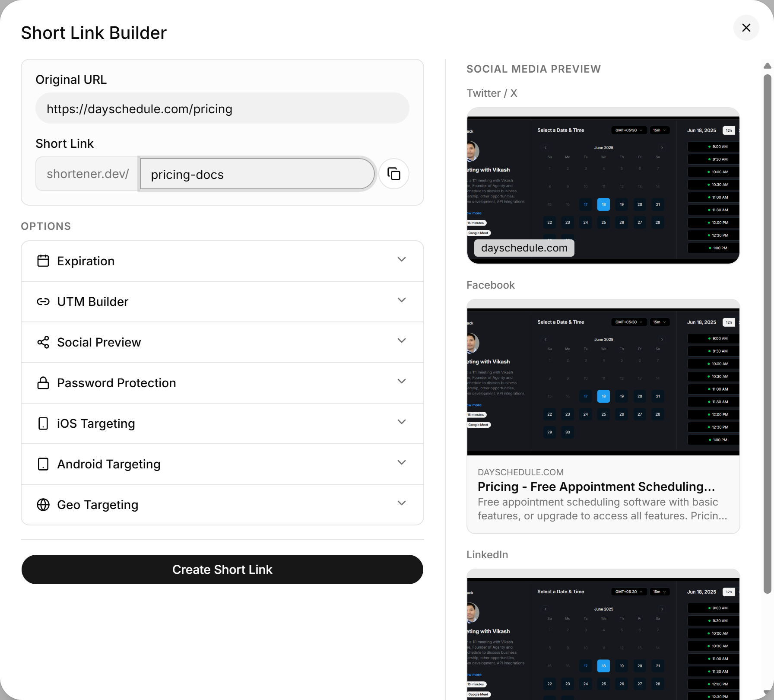Click the lock icon beside Password Protection
Image resolution: width=774 pixels, height=700 pixels.
click(x=43, y=383)
